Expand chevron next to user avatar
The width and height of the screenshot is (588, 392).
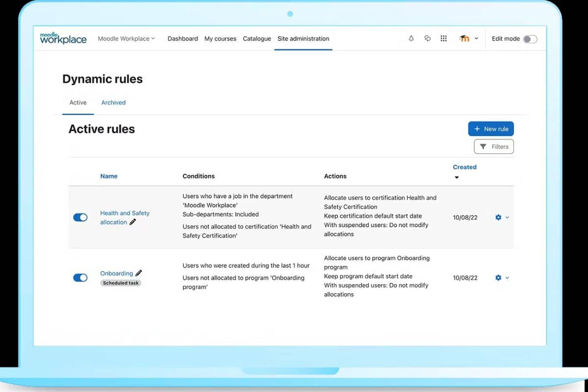coord(476,38)
